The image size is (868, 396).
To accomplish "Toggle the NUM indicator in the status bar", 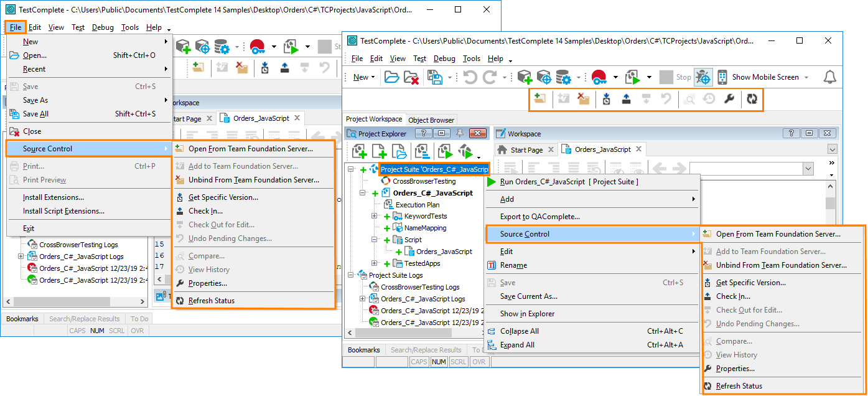I will click(439, 361).
